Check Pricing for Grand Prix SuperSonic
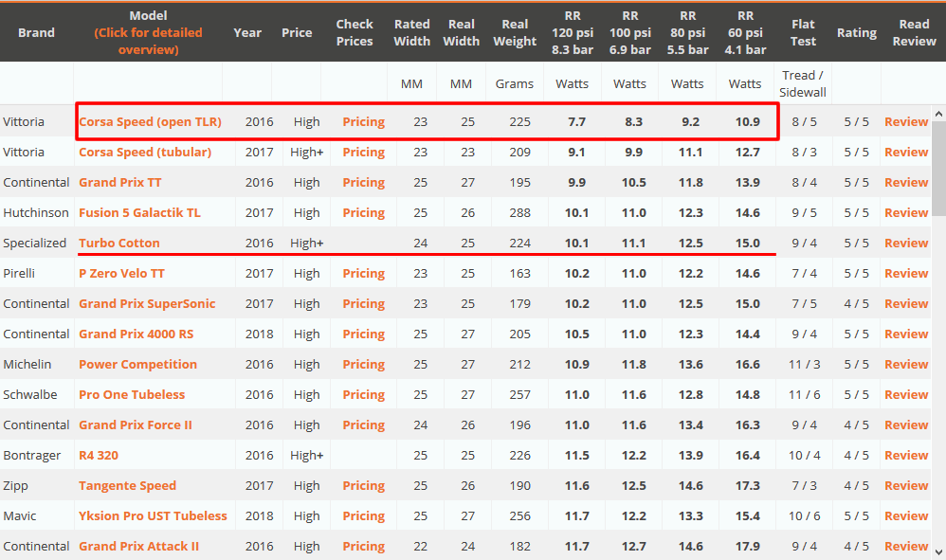The image size is (946, 560). pos(364,304)
